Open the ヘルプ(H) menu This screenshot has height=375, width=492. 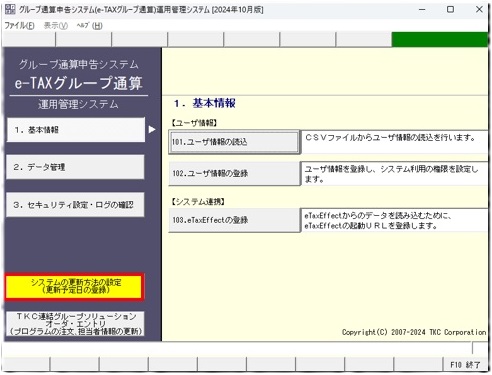(x=89, y=26)
